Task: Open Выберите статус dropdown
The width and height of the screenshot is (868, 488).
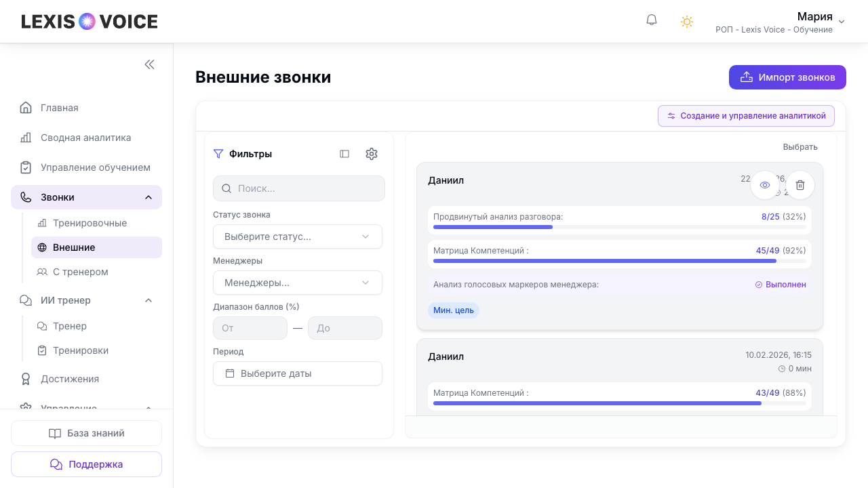Action: pos(298,237)
